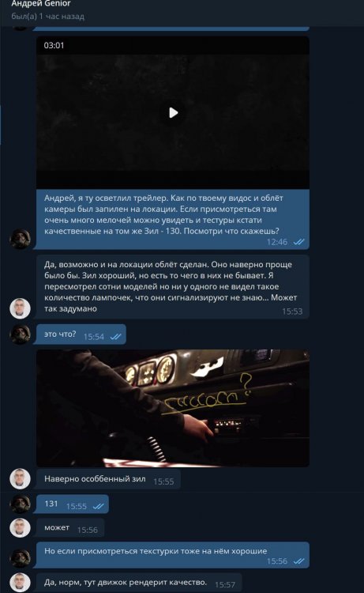Click Andrey's avatar beside "Наверно особбенный зил"
The width and height of the screenshot is (364, 593).
[x=20, y=478]
